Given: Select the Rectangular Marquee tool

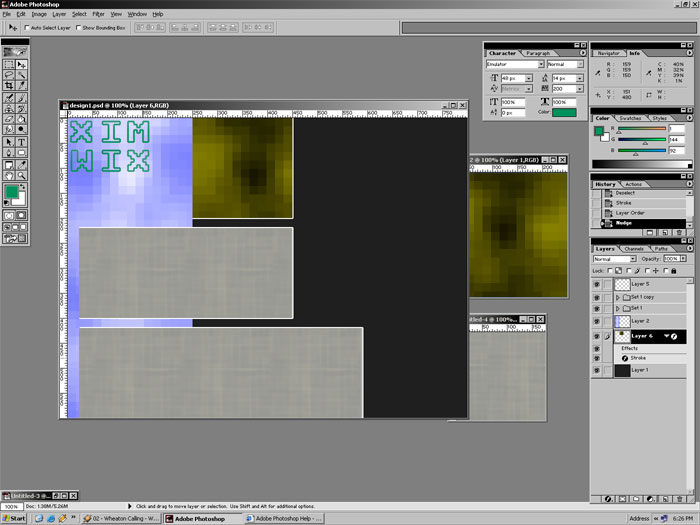Looking at the screenshot, I should point(10,64).
